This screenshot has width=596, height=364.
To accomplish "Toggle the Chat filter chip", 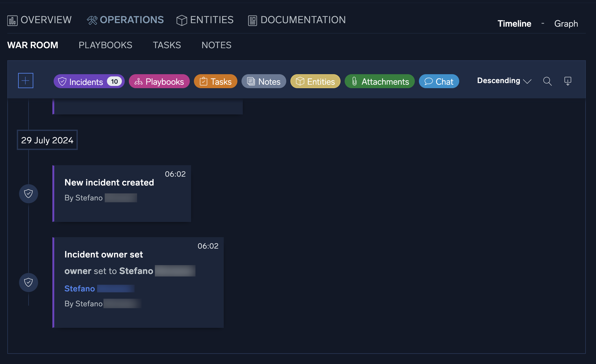I will click(x=439, y=81).
